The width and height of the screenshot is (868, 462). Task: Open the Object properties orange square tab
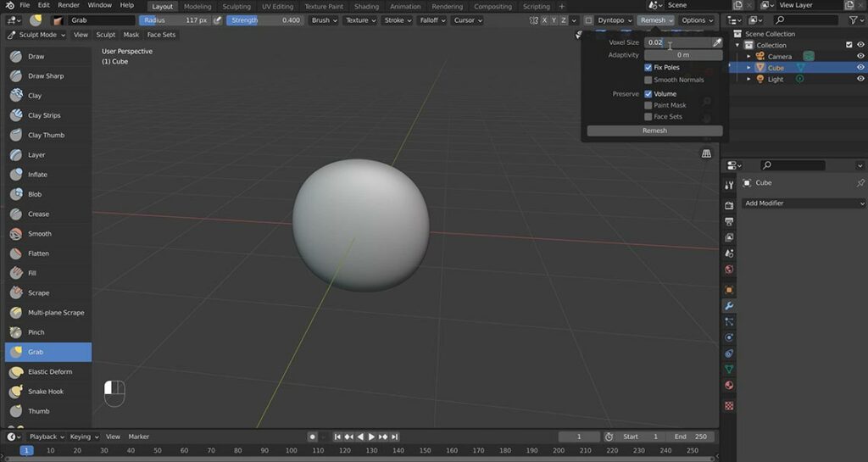click(x=729, y=290)
